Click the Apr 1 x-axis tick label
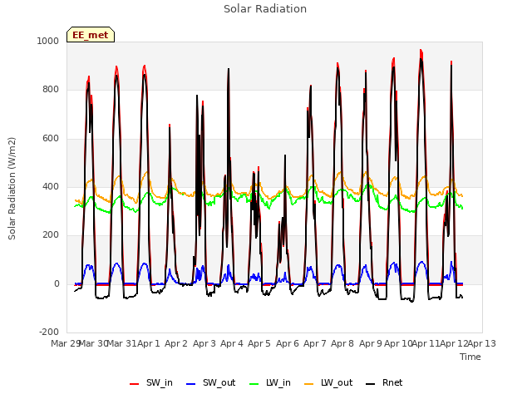Image resolution: width=532 pixels, height=399 pixels. [149, 343]
